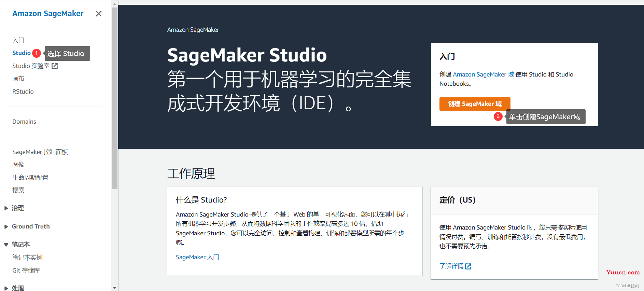Open 生命周期配置 in the sidebar
Screen dimensions: 644x291
pos(30,178)
